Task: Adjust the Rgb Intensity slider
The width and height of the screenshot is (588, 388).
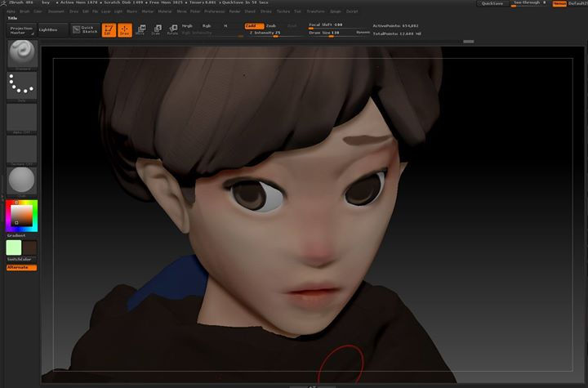Action: [212, 33]
